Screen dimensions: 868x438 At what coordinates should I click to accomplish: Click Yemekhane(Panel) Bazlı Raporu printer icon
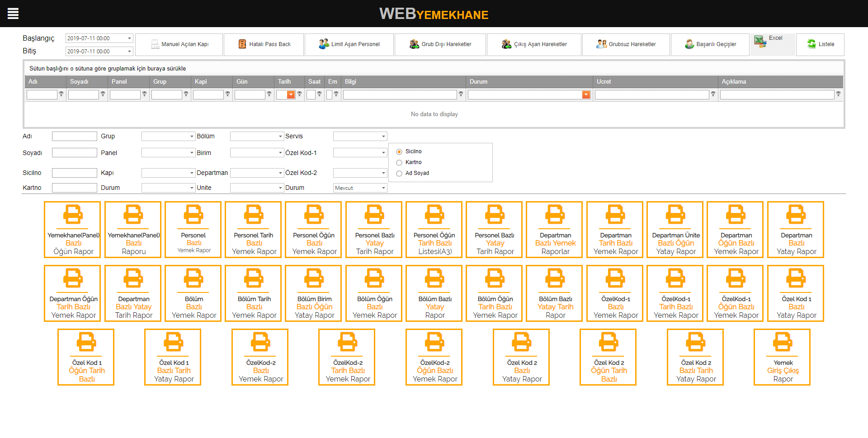(x=133, y=214)
